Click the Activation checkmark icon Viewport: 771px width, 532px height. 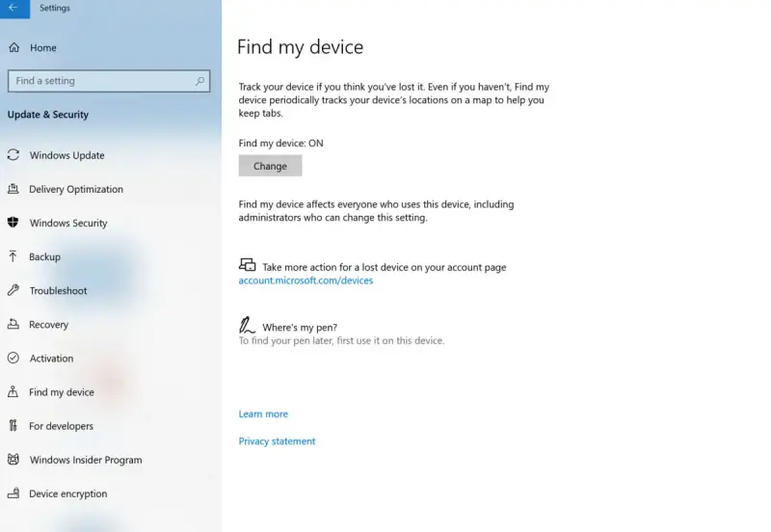click(x=13, y=358)
